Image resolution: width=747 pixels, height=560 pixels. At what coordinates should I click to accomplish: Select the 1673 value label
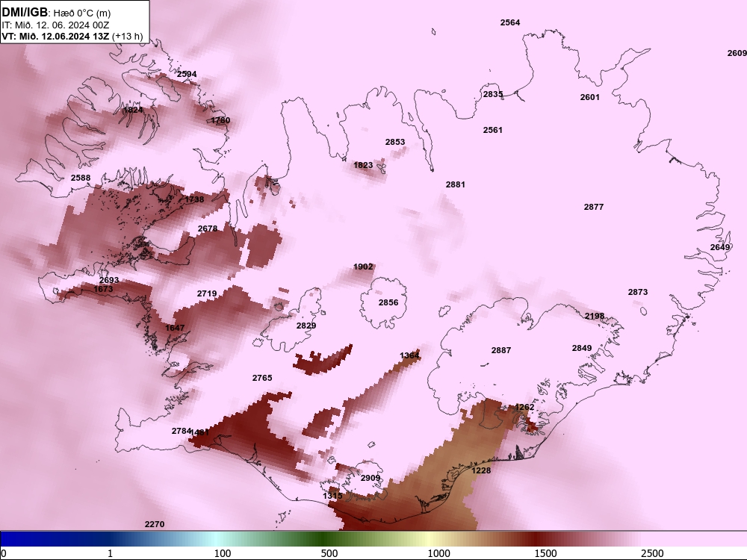pyautogui.click(x=103, y=289)
